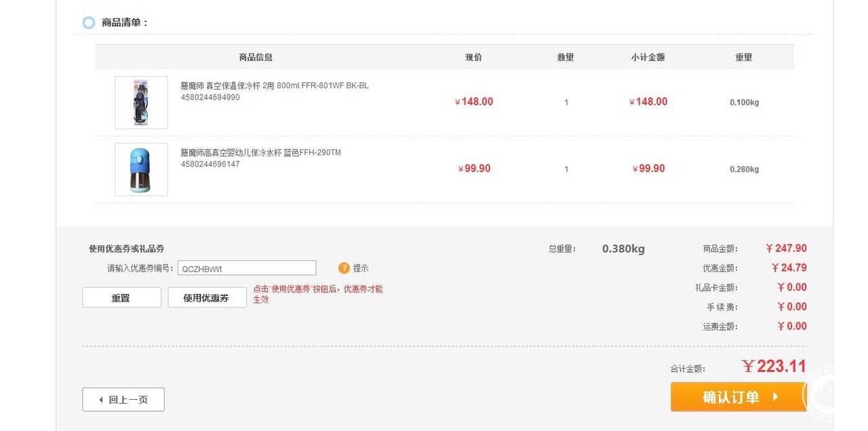Click the orange question mark hint icon

(x=344, y=268)
